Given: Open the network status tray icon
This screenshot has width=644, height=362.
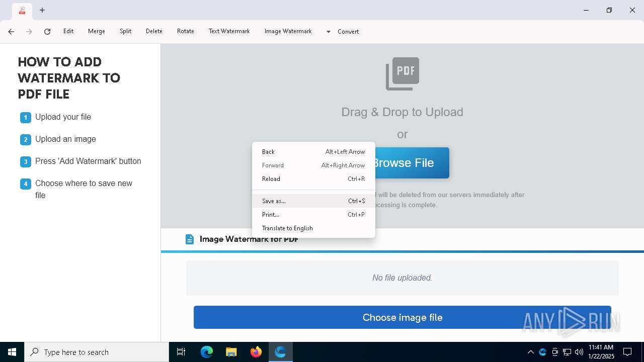Looking at the screenshot, I should coord(567,352).
